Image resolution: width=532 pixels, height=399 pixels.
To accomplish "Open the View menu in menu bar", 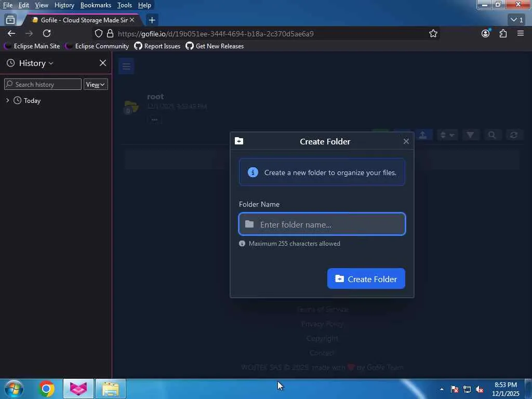I will [42, 5].
